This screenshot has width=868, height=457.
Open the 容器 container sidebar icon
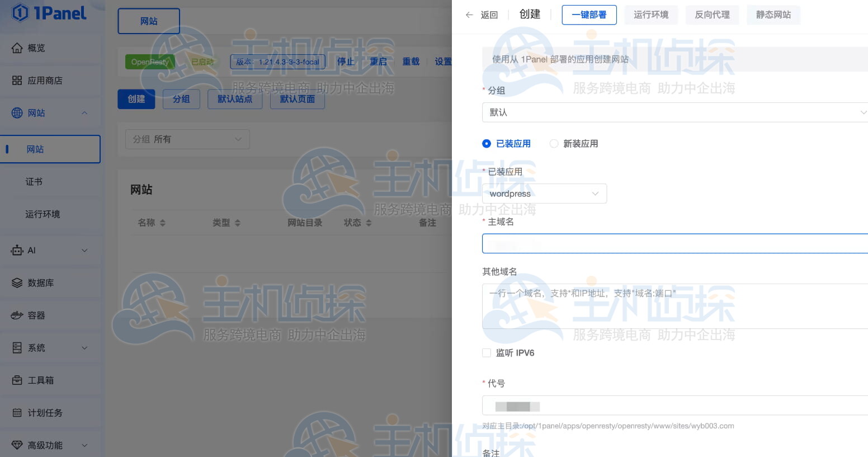pos(17,315)
